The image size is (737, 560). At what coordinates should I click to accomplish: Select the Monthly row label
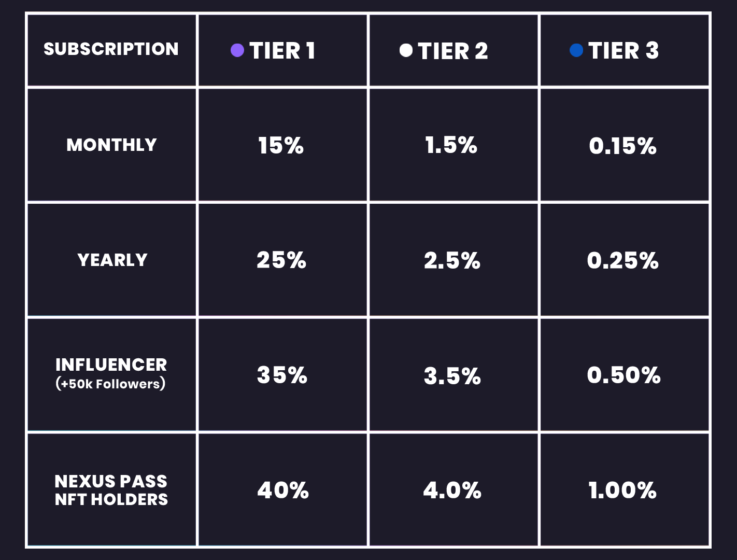pyautogui.click(x=111, y=145)
